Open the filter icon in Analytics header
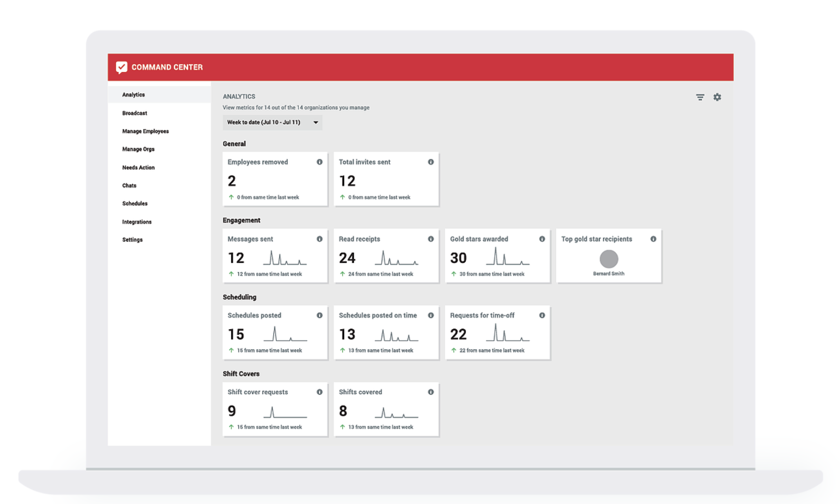Viewport: 840px width, 504px height. 700,97
